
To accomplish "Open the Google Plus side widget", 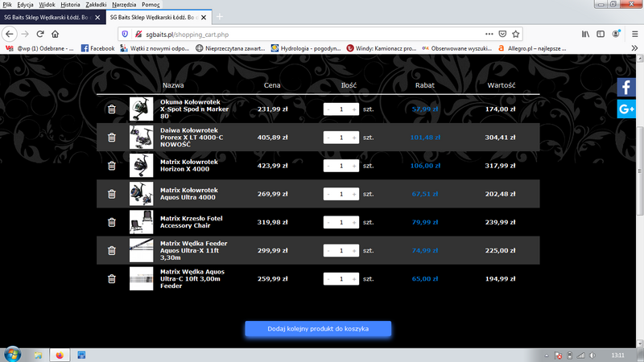I will (x=626, y=109).
